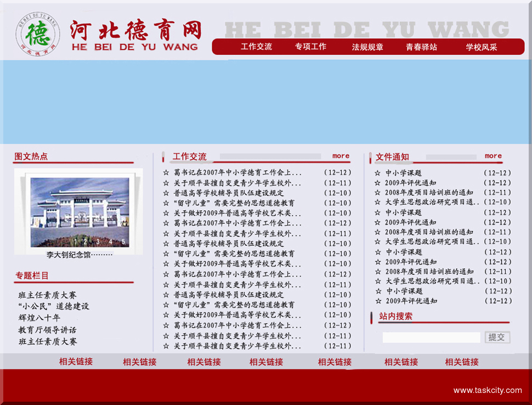The width and height of the screenshot is (532, 405).
Task: Switch to the 青春驿站 tab
Action: (x=422, y=46)
